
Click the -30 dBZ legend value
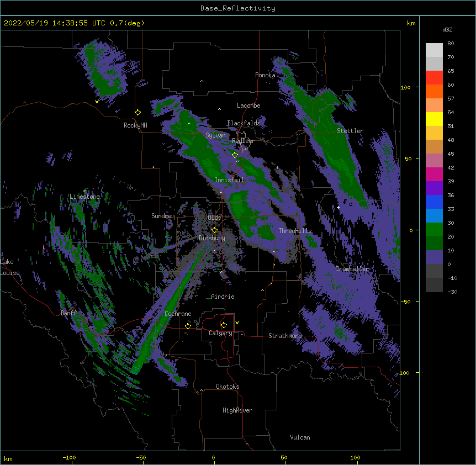452,292
